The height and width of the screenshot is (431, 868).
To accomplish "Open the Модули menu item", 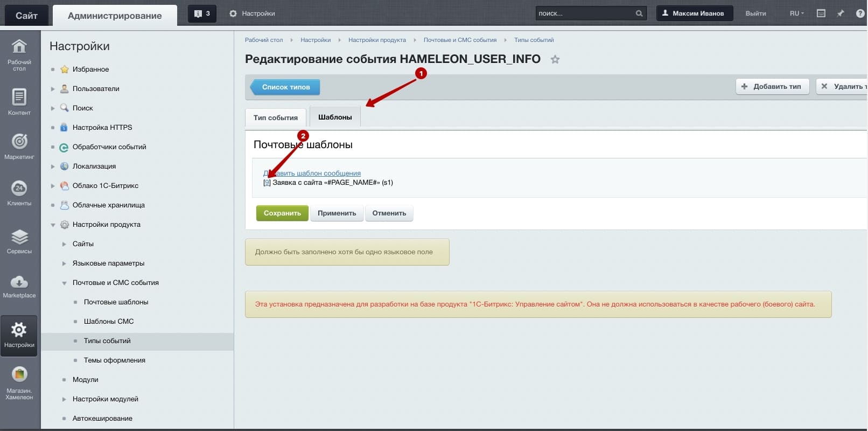I will point(85,379).
